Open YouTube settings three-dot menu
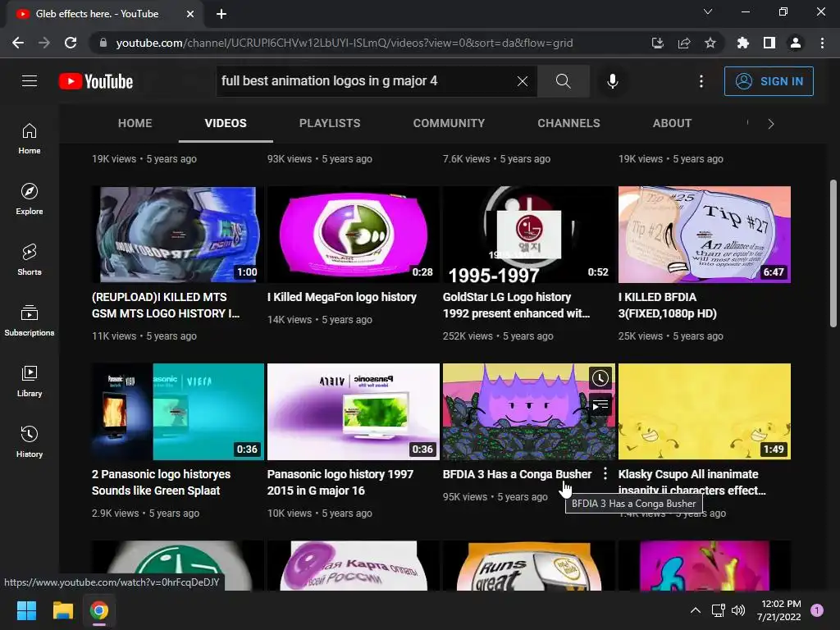 click(x=701, y=81)
